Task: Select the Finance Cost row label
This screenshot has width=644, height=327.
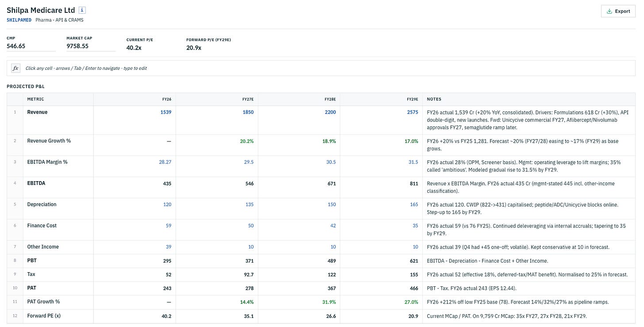Action: [x=42, y=226]
